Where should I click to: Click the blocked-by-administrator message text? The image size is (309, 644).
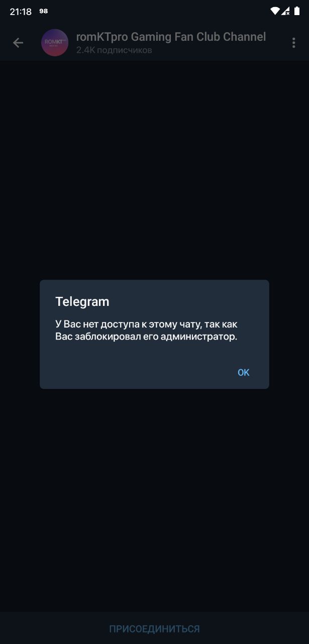[146, 331]
